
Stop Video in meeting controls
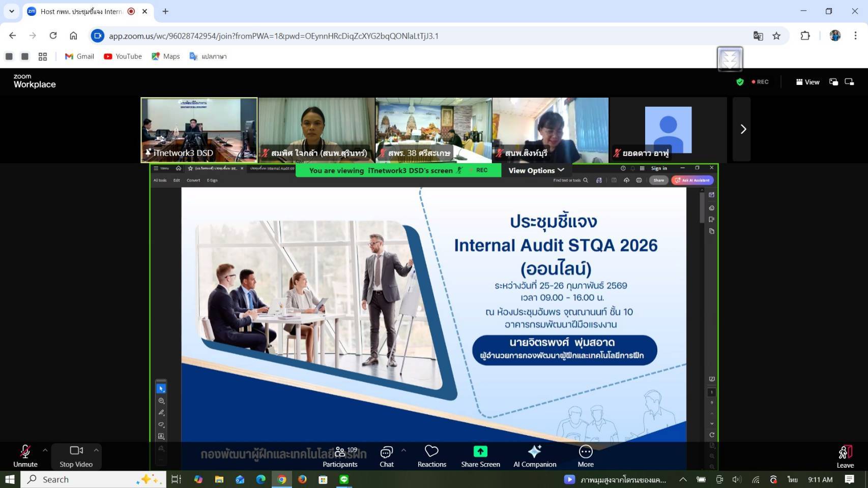pos(76,455)
